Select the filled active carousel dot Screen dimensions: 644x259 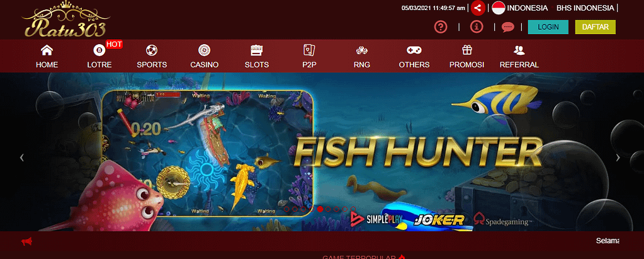(320, 209)
